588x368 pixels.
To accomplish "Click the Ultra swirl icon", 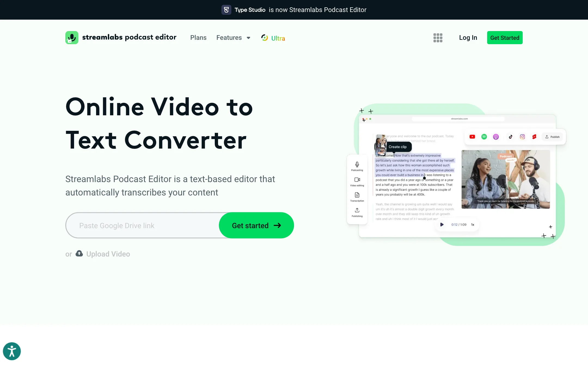I will coord(265,38).
